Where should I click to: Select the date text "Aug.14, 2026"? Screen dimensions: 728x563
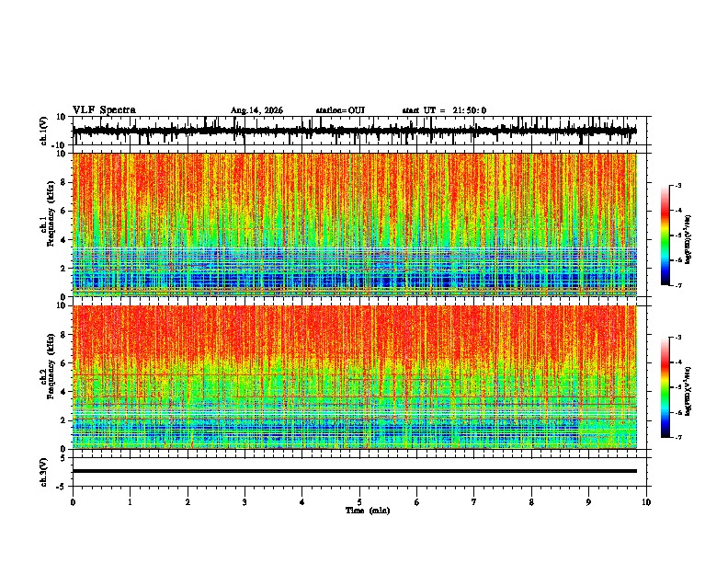tap(256, 110)
